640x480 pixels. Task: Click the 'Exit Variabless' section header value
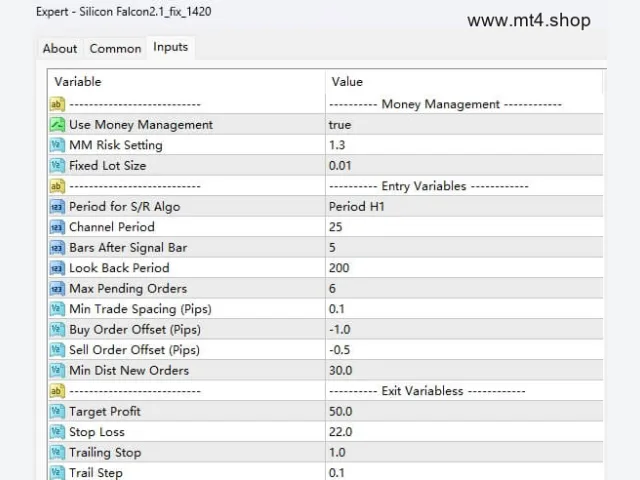[427, 391]
